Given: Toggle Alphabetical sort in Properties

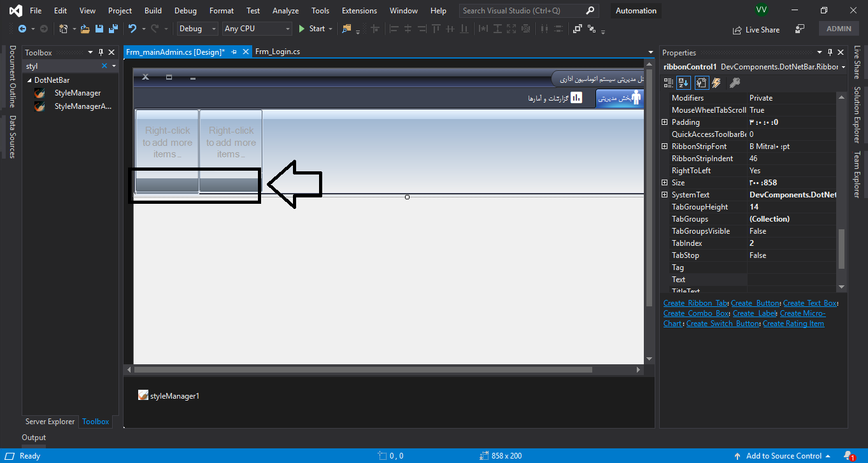Looking at the screenshot, I should 683,83.
